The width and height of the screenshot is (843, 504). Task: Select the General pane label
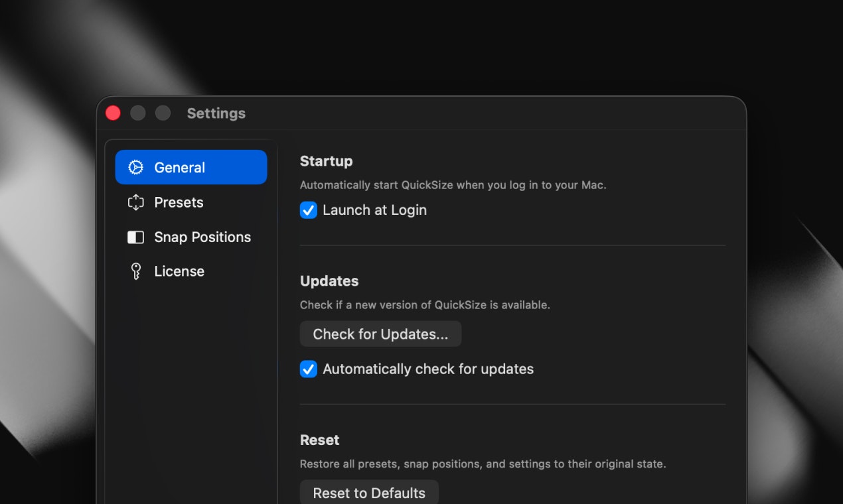tap(180, 168)
